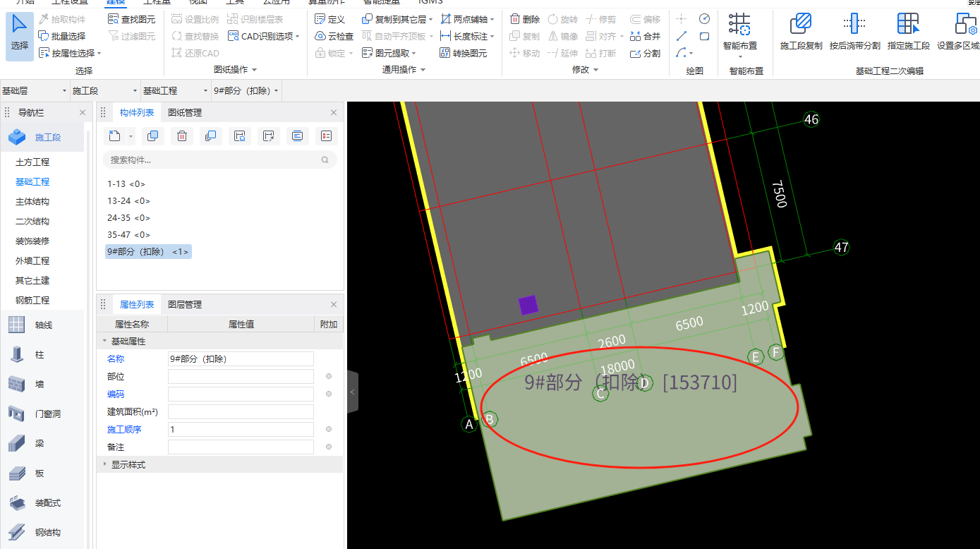Select 长度标注 dimension tool
This screenshot has height=549, width=980.
[x=467, y=36]
